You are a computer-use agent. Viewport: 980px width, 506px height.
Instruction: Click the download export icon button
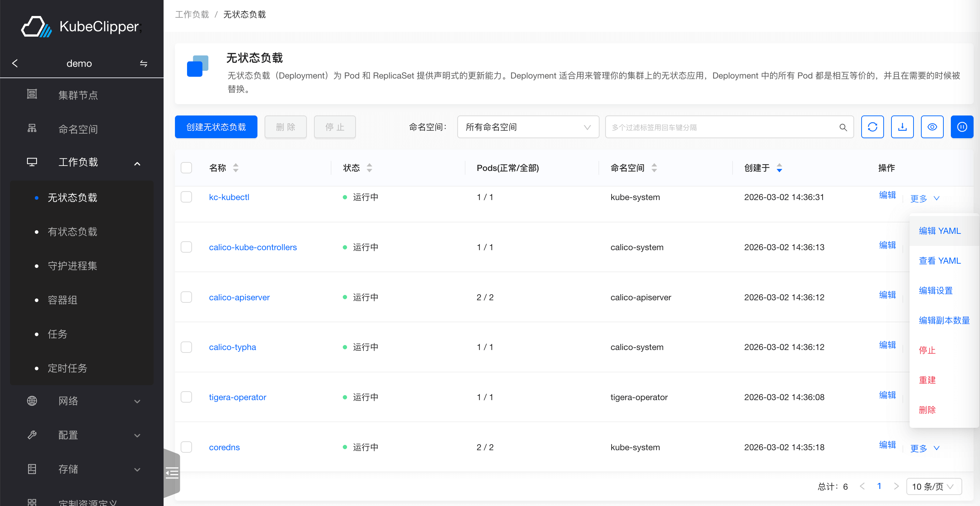[x=902, y=127]
